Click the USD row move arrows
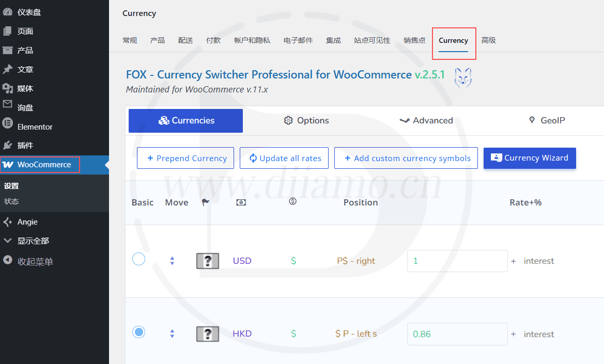Screen dimensions: 604x364 click(x=172, y=261)
